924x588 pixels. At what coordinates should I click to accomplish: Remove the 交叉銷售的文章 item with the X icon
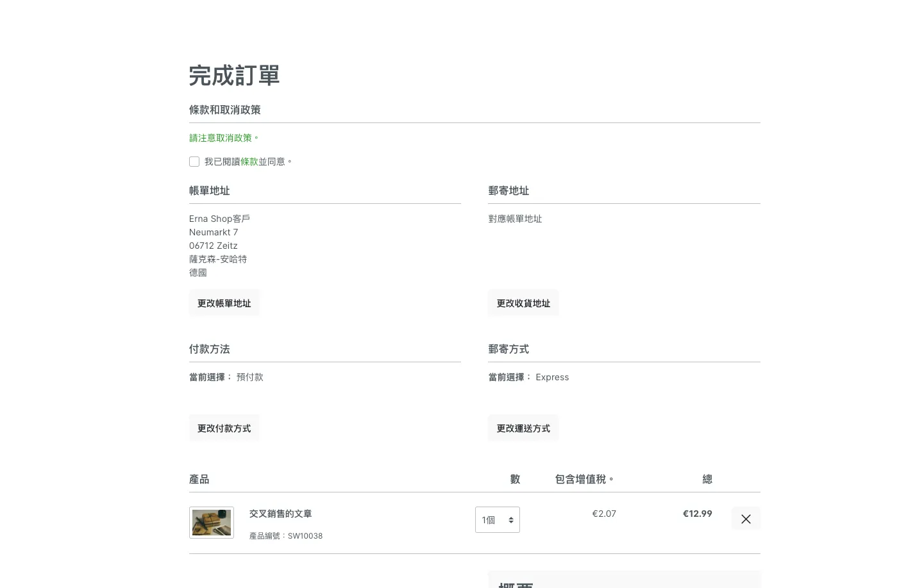[x=746, y=519]
